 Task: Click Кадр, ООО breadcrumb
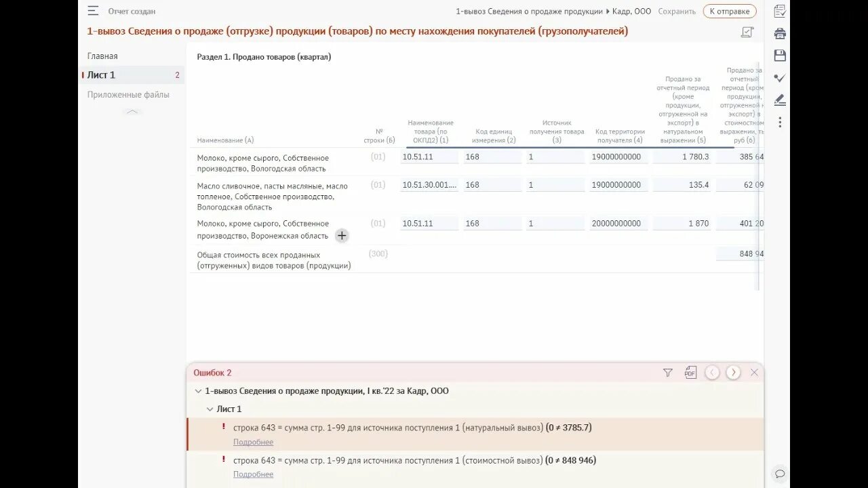[x=631, y=11]
